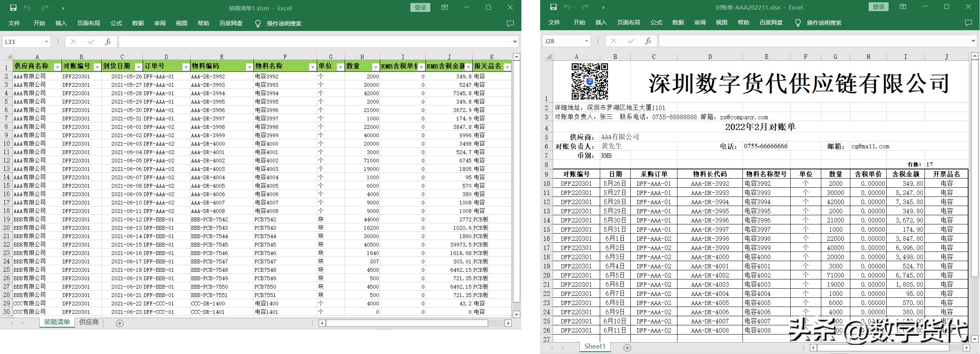Switch to the 数据 ribbon tab in left workbook
The height and width of the screenshot is (354, 980).
pyautogui.click(x=138, y=23)
